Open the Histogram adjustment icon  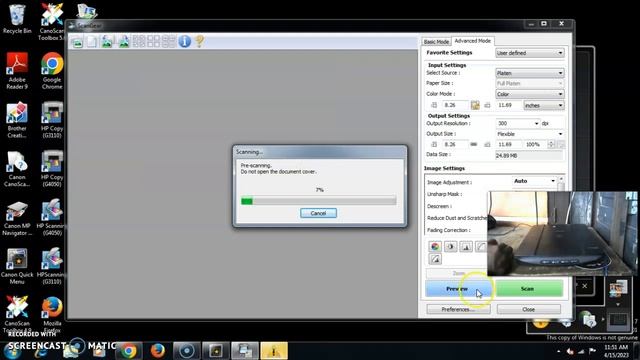click(x=466, y=246)
